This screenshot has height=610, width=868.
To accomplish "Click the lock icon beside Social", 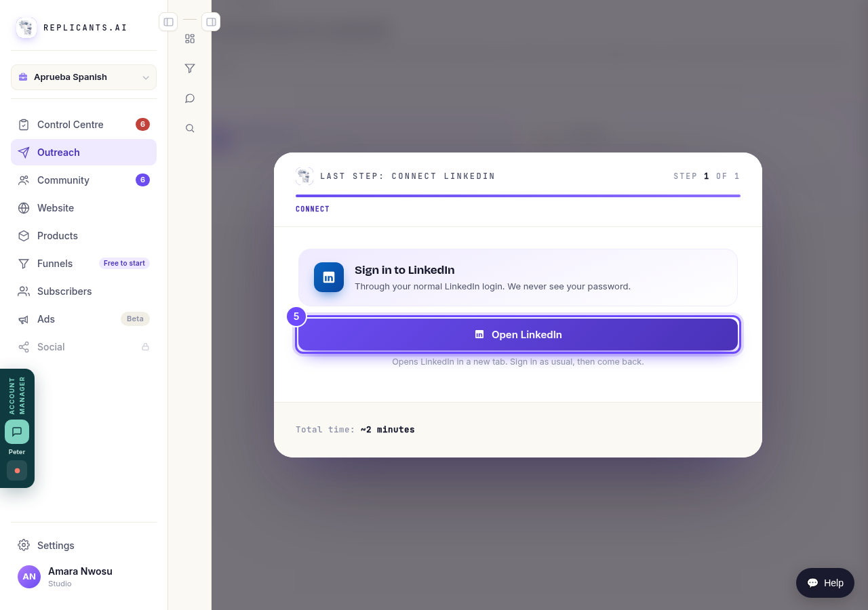I will [145, 347].
